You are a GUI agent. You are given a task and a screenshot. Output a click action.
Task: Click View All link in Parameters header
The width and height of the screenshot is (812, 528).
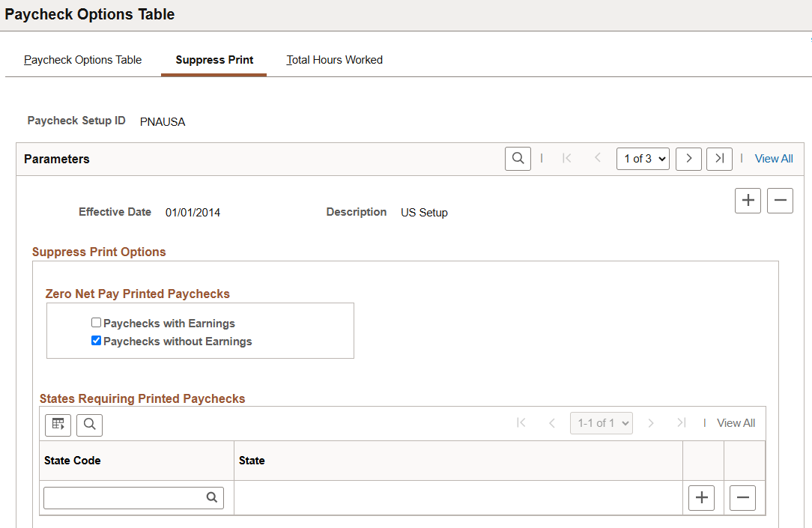point(774,159)
